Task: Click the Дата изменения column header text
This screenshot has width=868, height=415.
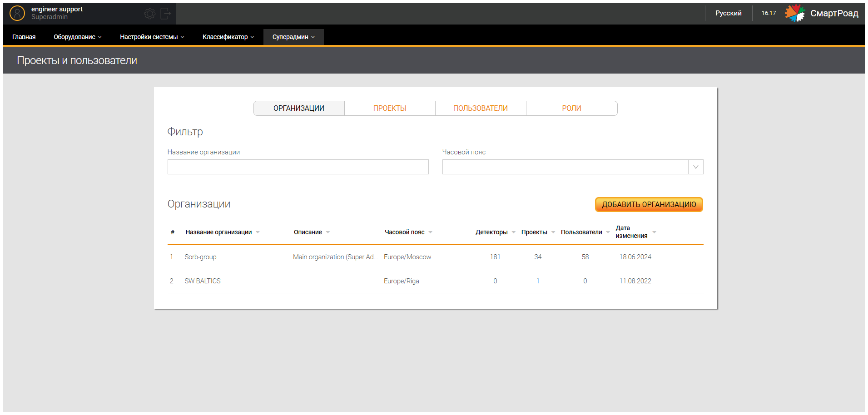Action: point(631,232)
